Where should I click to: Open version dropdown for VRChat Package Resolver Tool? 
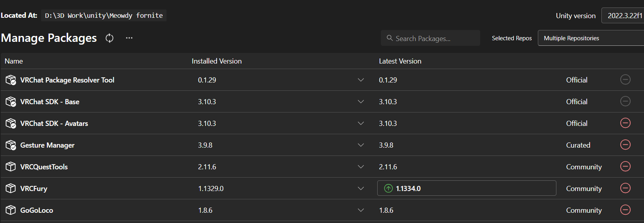(x=361, y=80)
